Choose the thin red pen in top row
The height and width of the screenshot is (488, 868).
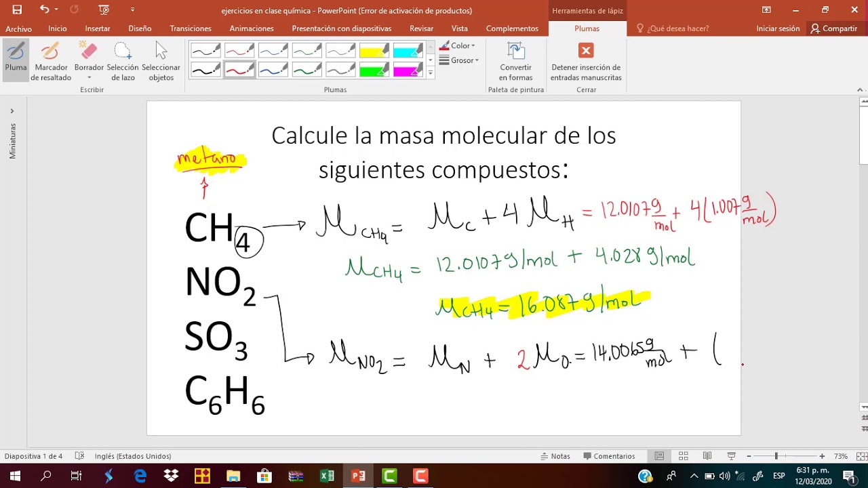point(239,50)
